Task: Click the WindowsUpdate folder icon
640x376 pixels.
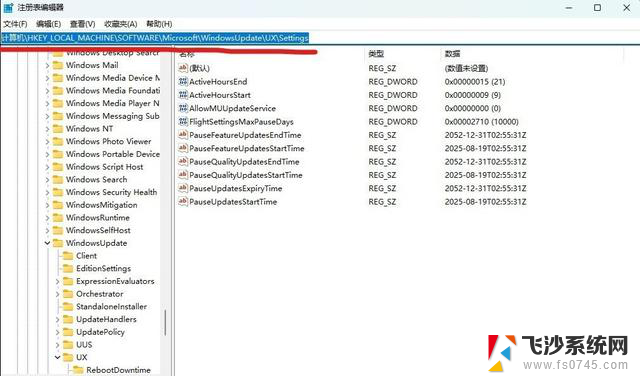Action: pyautogui.click(x=58, y=243)
